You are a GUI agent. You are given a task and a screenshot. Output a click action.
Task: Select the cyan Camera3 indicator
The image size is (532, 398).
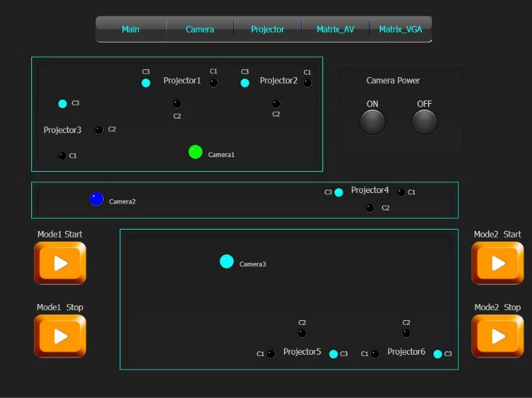pyautogui.click(x=227, y=262)
